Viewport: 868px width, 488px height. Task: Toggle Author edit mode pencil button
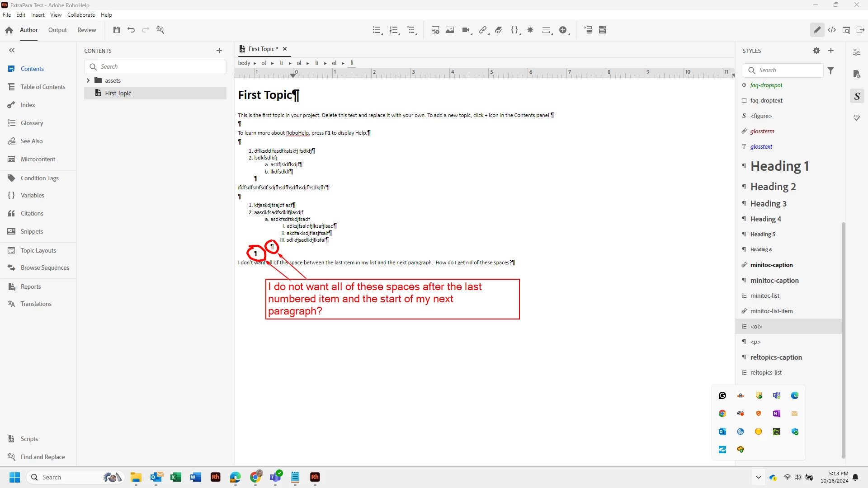pos(817,30)
